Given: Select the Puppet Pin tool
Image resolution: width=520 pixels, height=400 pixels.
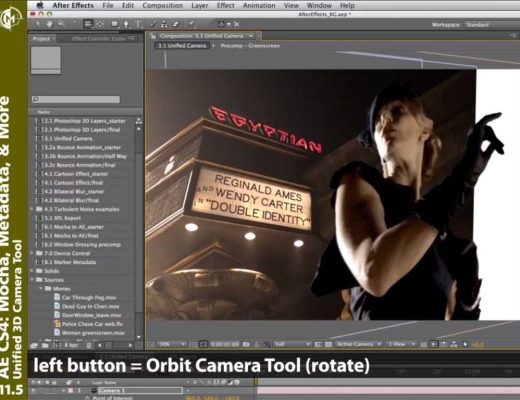Looking at the screenshot, I should pyautogui.click(x=191, y=24).
